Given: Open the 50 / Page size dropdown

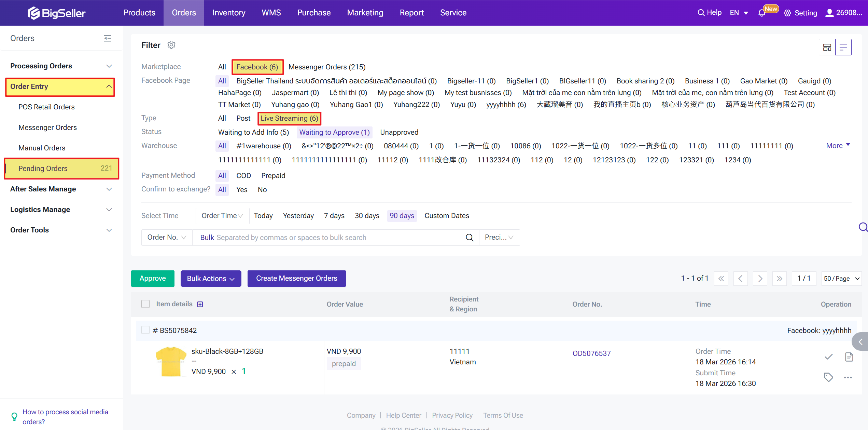Looking at the screenshot, I should pos(841,278).
